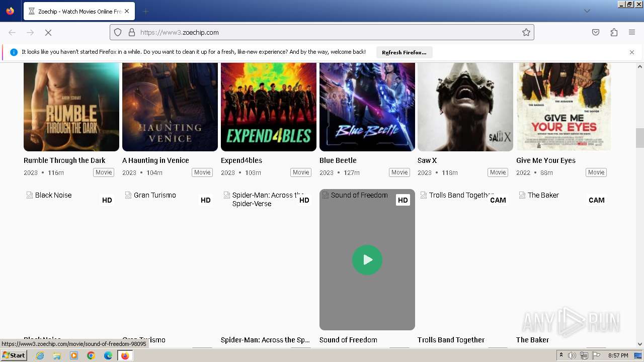Click the CAM badge on The Baker
Viewport: 644px width, 362px height.
597,200
